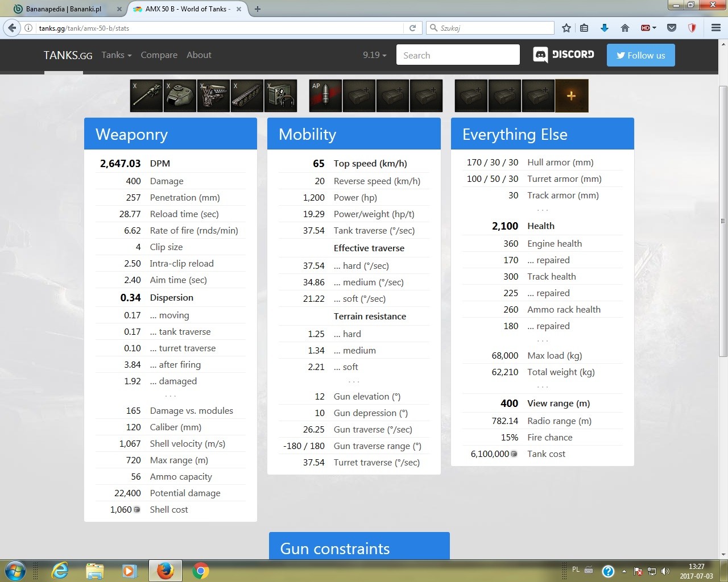This screenshot has height=582, width=728.
Task: Click the Reload time (sec) label
Action: click(x=184, y=214)
